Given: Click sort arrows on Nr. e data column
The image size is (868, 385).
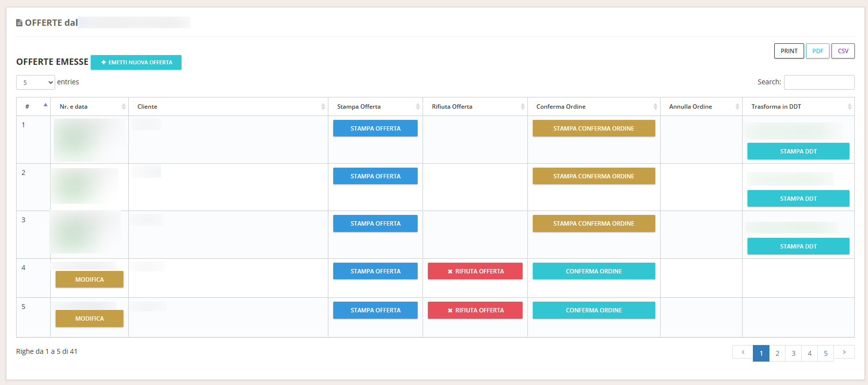Looking at the screenshot, I should point(123,107).
